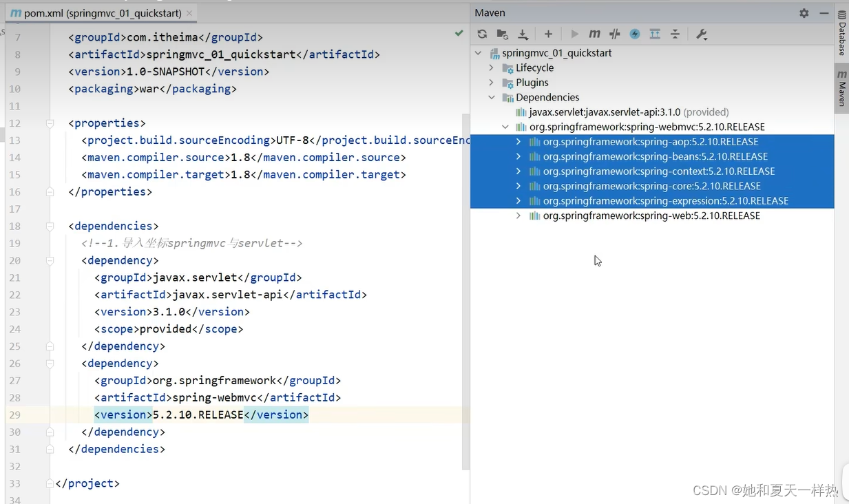Expand the spring-context dependency
849x504 pixels.
tap(518, 171)
